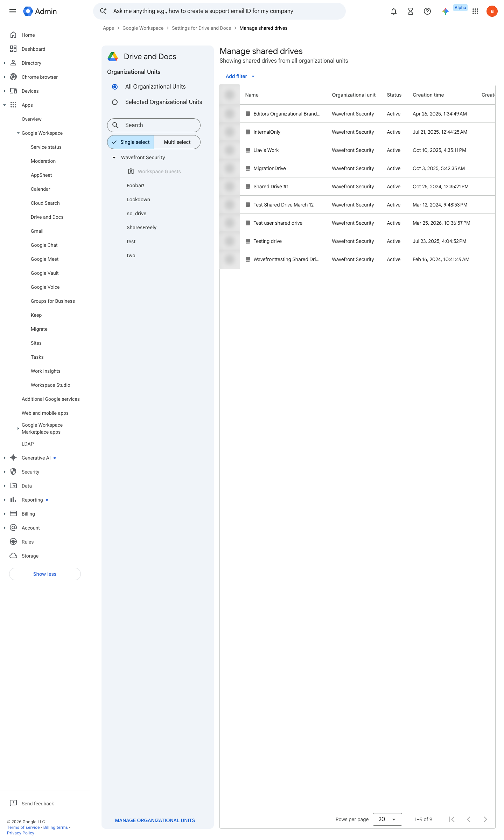Collapse the Google Workspace submenu arrow
The height and width of the screenshot is (840, 504).
(18, 133)
